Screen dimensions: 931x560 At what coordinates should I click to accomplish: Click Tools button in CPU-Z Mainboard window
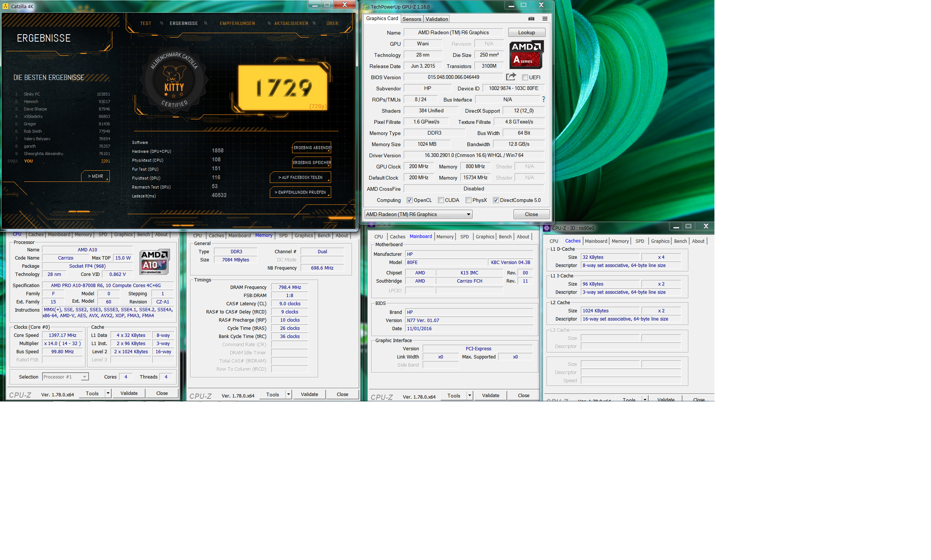(454, 396)
